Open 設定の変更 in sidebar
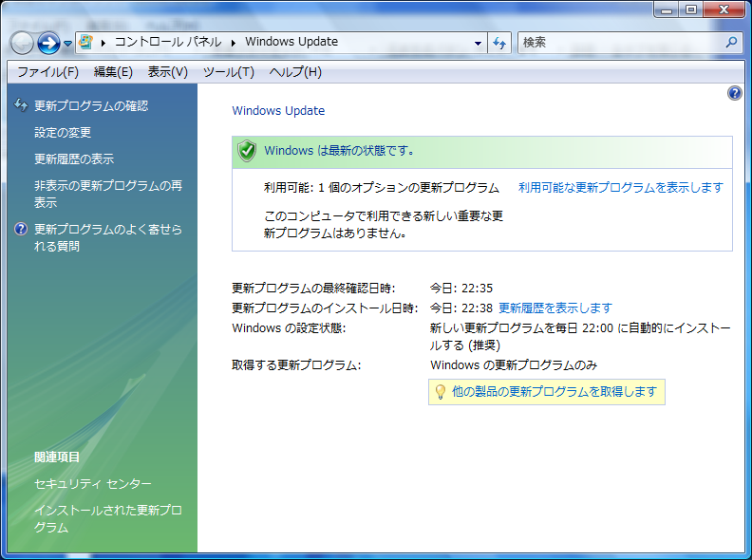752x560 pixels. point(63,132)
